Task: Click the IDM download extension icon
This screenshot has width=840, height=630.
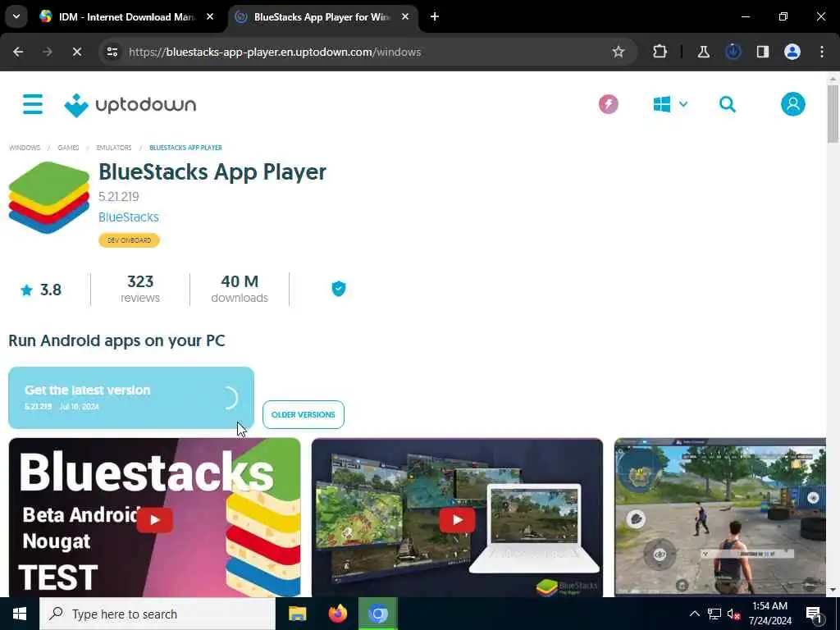Action: click(x=733, y=52)
